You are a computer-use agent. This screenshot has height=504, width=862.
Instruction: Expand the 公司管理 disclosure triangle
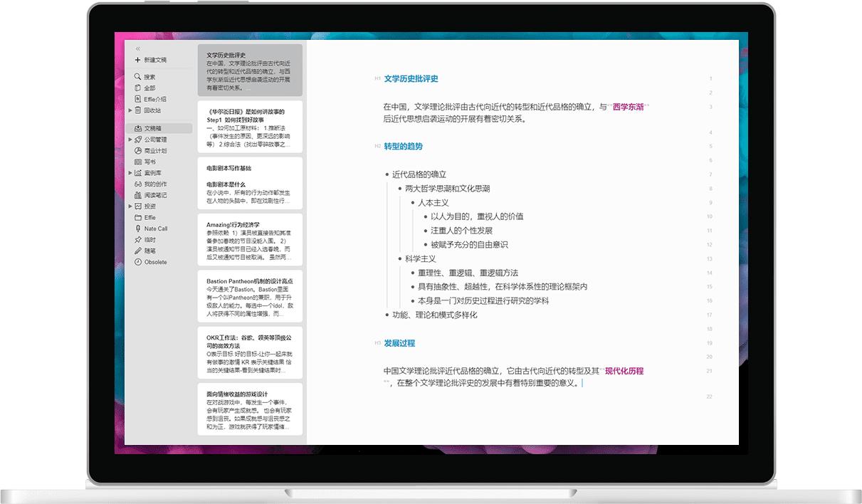[130, 138]
